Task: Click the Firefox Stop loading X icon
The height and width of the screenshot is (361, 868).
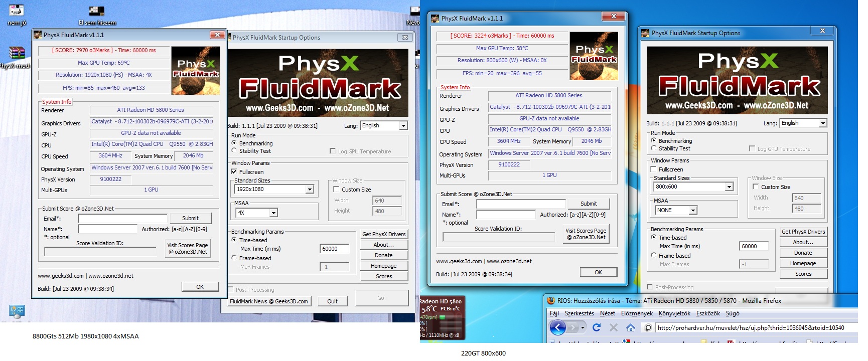Action: [613, 327]
